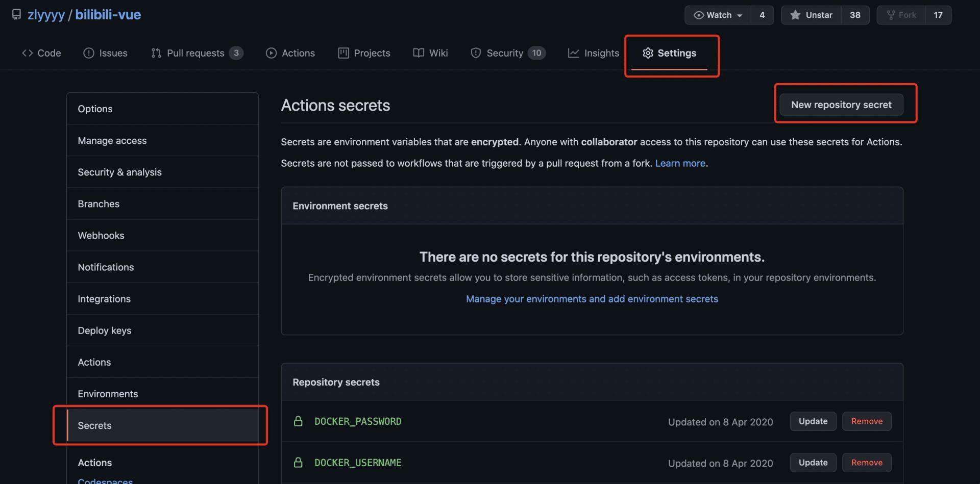Open Webhooks in settings sidebar
Image resolution: width=980 pixels, height=484 pixels.
(162, 235)
